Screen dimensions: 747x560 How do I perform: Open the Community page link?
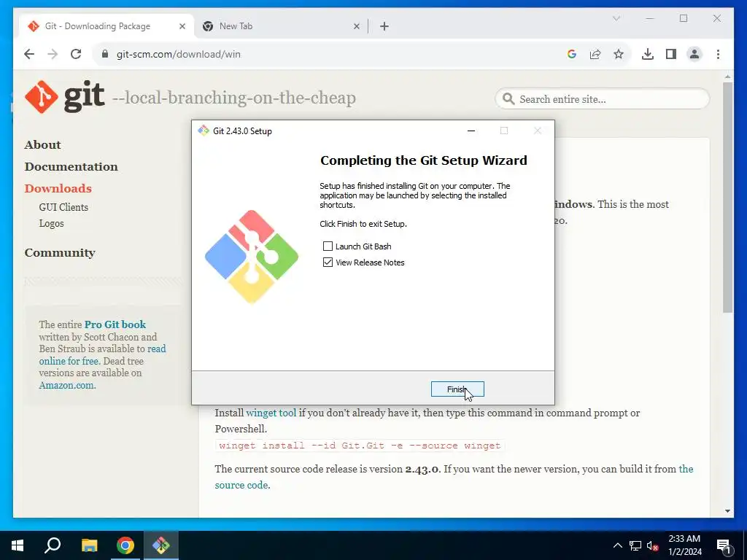click(x=60, y=253)
